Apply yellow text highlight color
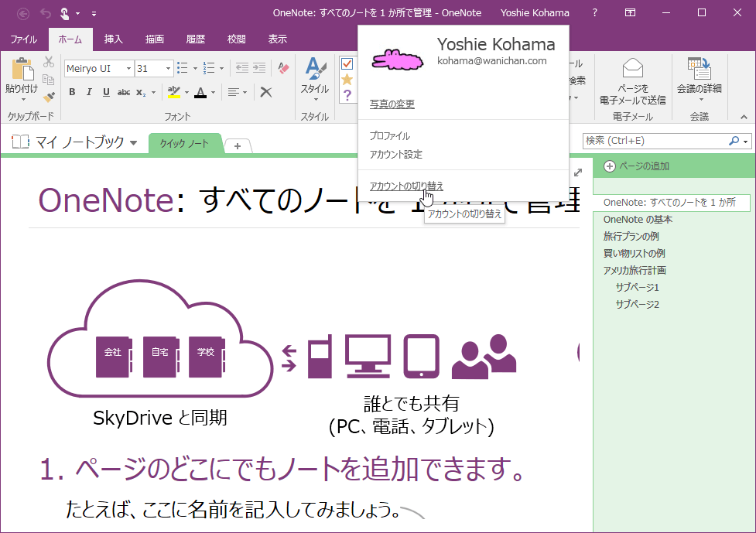This screenshot has width=756, height=533. click(174, 92)
